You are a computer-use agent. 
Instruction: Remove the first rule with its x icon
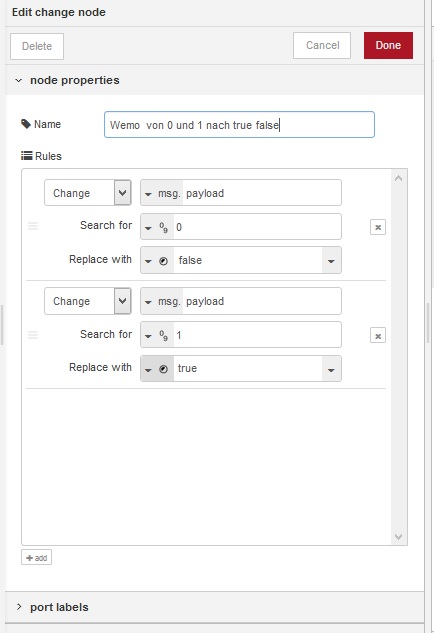tap(377, 227)
